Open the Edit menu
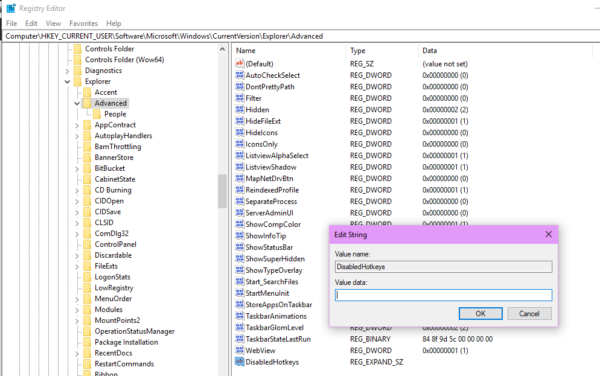Viewport: 600px width, 376px height. [x=31, y=23]
